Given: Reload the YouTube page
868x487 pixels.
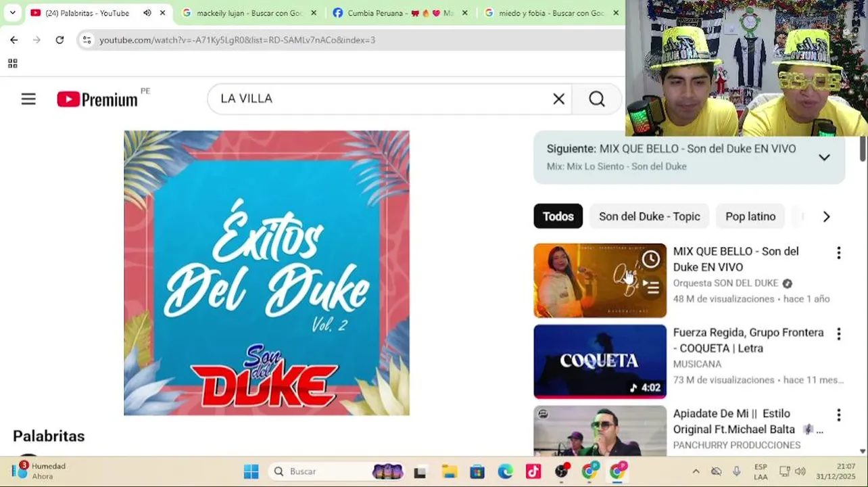Looking at the screenshot, I should [59, 40].
